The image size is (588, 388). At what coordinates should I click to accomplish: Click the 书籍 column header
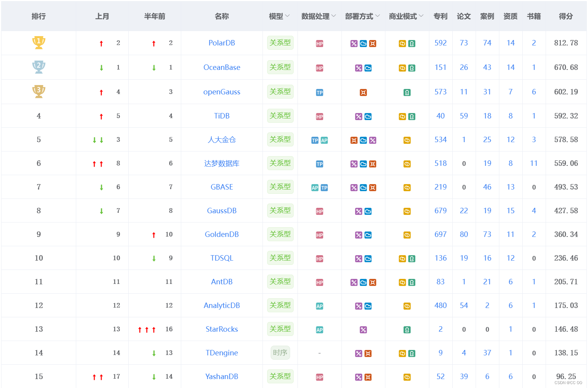tap(534, 16)
